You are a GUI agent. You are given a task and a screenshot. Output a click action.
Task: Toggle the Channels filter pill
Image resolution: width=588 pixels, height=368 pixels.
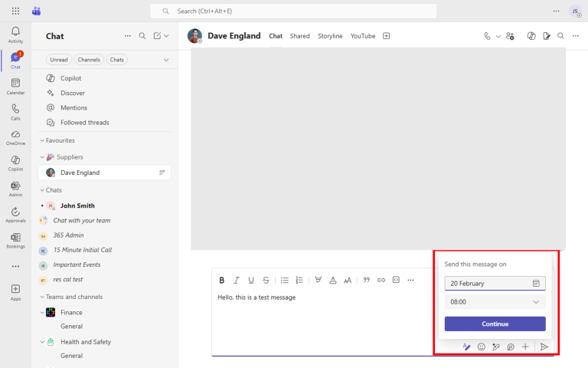[89, 60]
